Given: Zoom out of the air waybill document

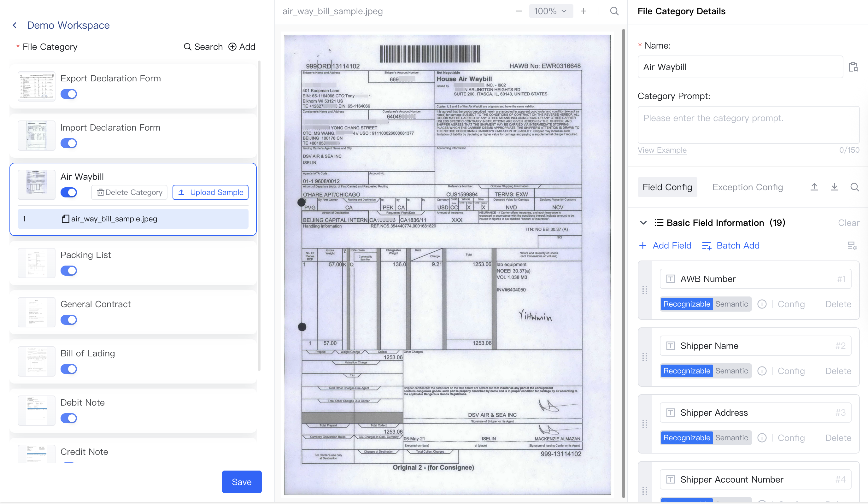Looking at the screenshot, I should (519, 11).
